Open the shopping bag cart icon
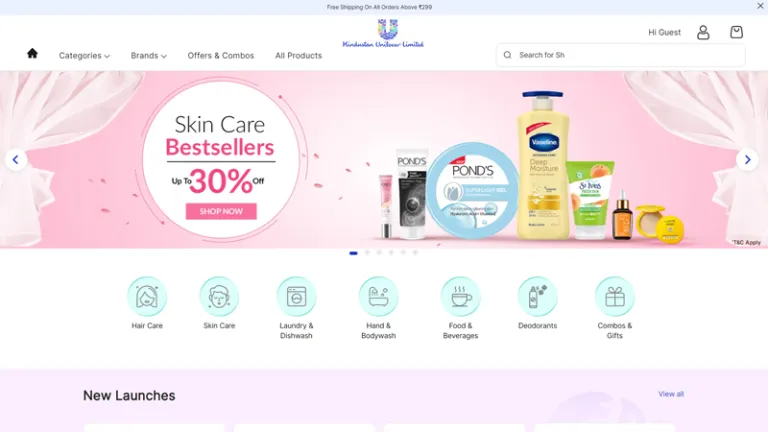Screen dimensions: 768x432 (x=736, y=32)
